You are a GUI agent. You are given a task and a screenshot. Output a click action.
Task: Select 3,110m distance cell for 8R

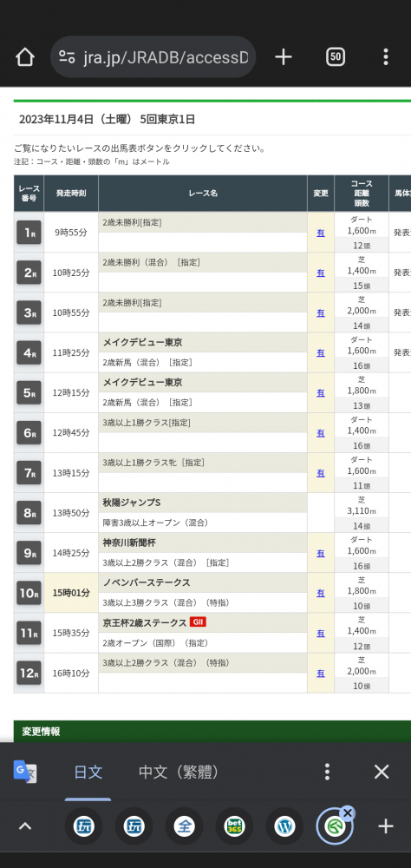tap(362, 511)
